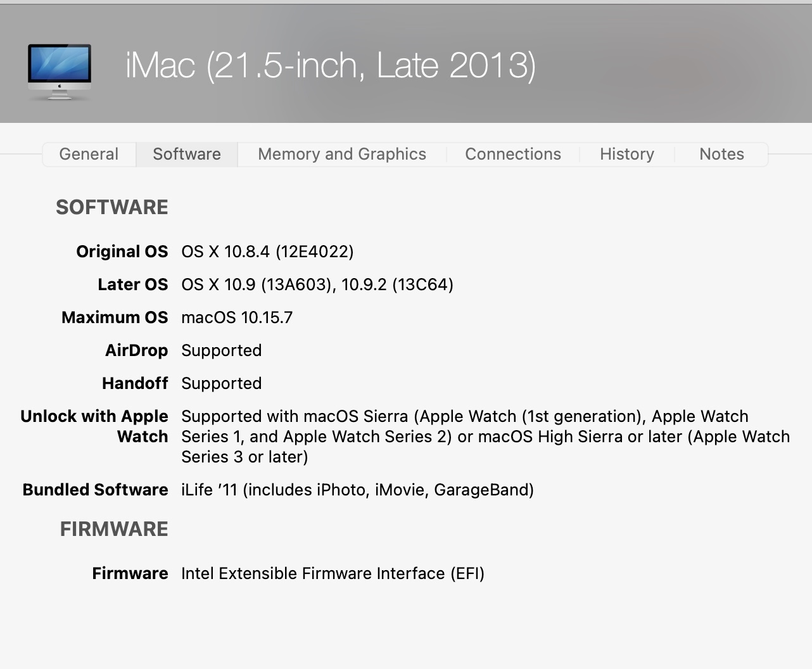Screen dimensions: 812x669
Task: Click the FIRMWARE section heading
Action: pyautogui.click(x=114, y=529)
